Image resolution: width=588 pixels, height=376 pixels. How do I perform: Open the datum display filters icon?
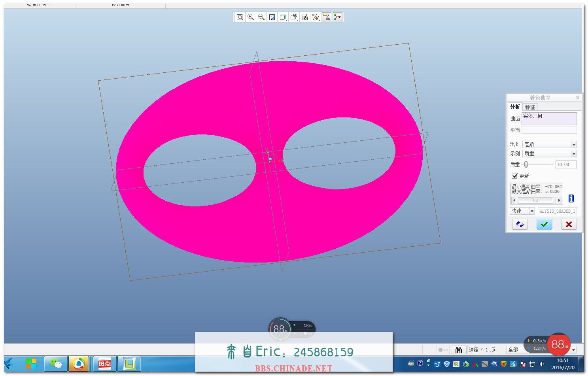click(316, 17)
